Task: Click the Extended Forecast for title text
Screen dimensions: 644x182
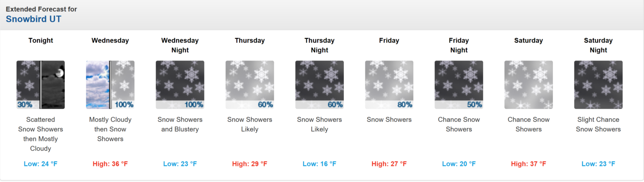Action: (41, 9)
